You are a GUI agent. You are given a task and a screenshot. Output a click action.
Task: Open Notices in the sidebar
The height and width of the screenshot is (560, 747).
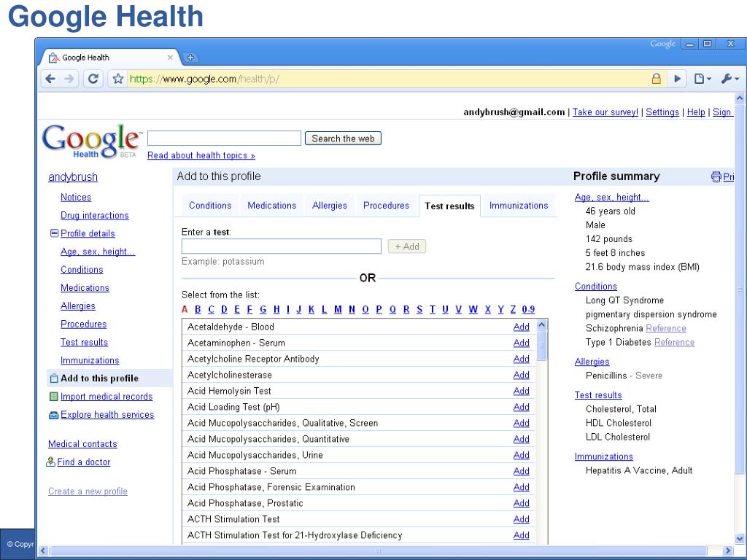click(76, 197)
